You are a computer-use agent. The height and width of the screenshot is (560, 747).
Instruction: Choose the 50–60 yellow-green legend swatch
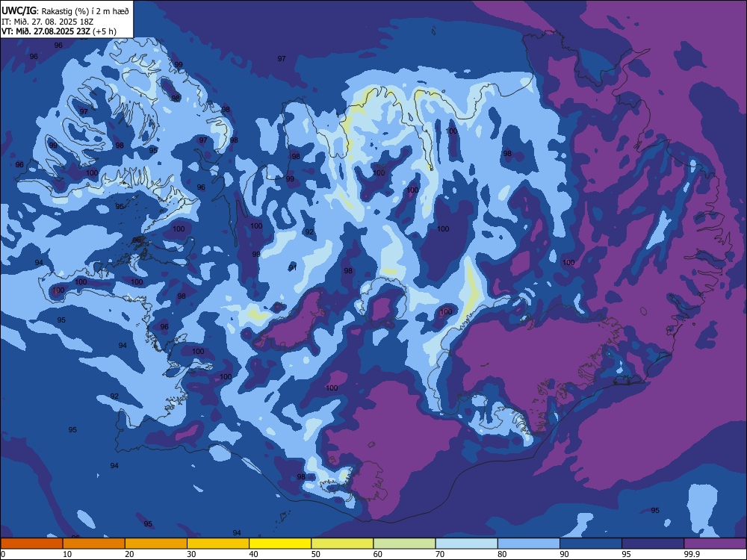[342, 544]
